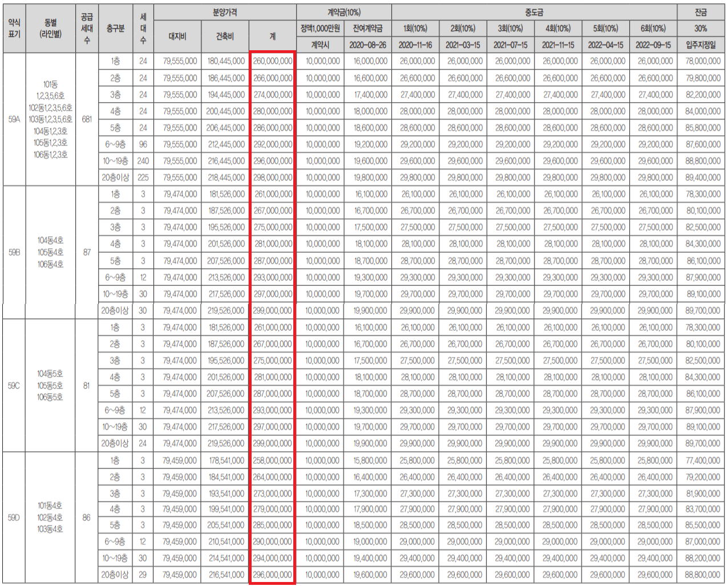Click the supply count 81
This screenshot has height=586, width=728.
pyautogui.click(x=86, y=386)
